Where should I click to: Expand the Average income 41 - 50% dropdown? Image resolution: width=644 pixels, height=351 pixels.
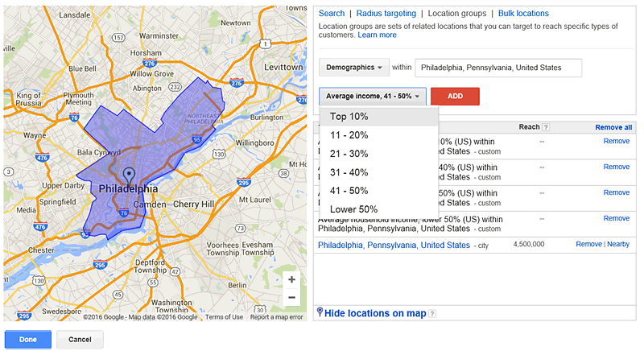point(372,97)
